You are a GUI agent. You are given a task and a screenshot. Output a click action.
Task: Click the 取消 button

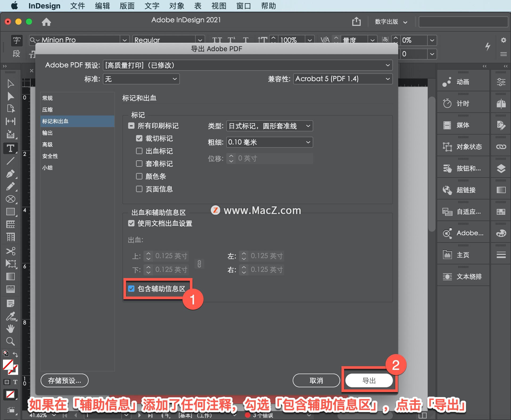(316, 381)
